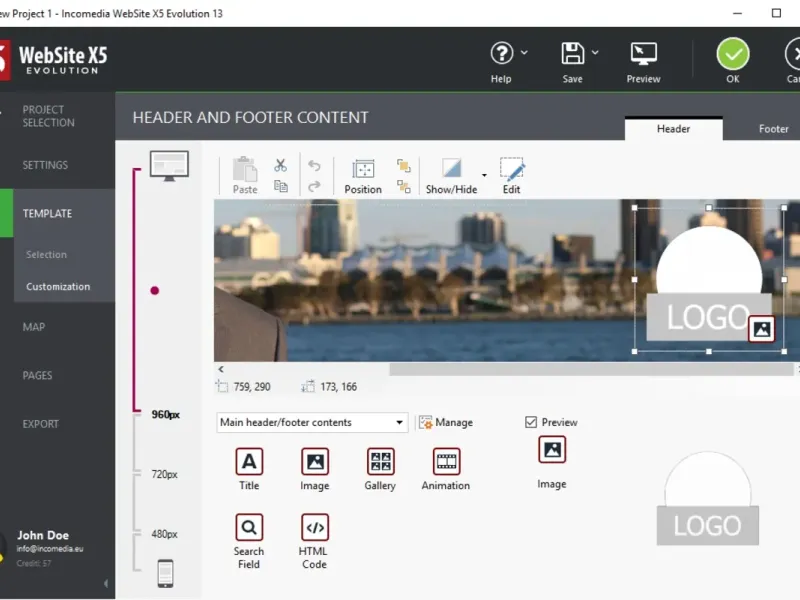
Task: Select the LOGO image in header
Action: (x=709, y=279)
